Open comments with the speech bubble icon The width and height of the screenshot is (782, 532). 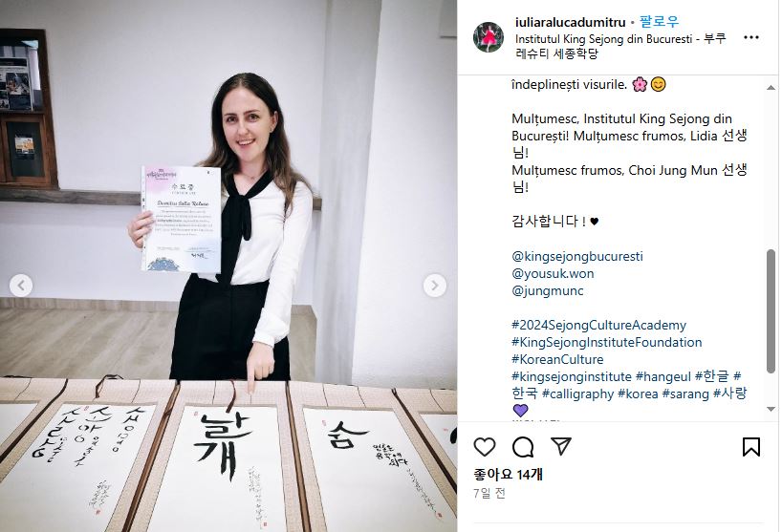tap(523, 447)
